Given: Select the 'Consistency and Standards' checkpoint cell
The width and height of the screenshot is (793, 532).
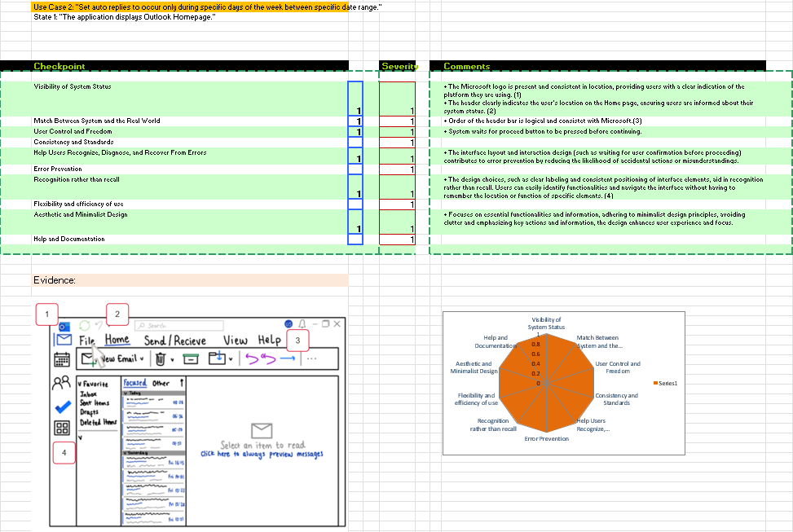Looking at the screenshot, I should coord(190,143).
